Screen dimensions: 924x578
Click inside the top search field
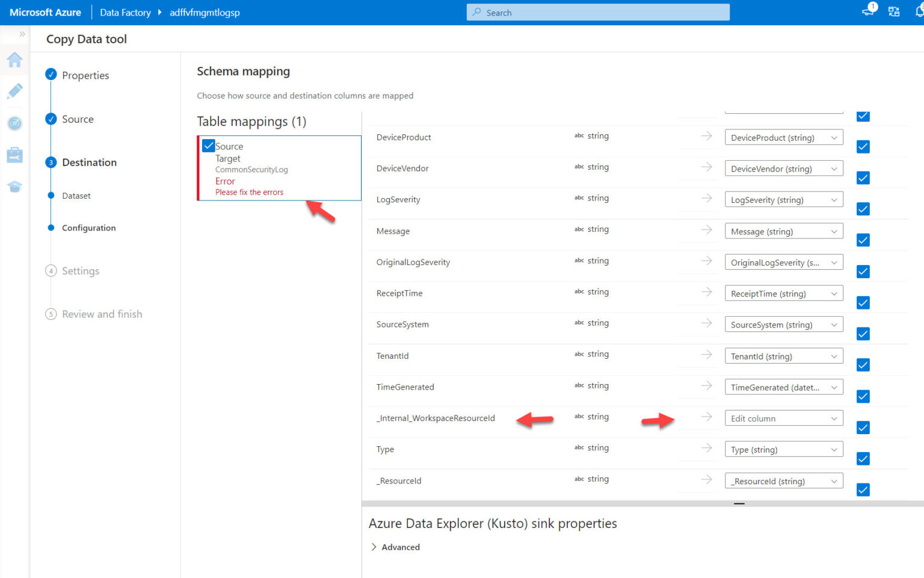click(599, 12)
